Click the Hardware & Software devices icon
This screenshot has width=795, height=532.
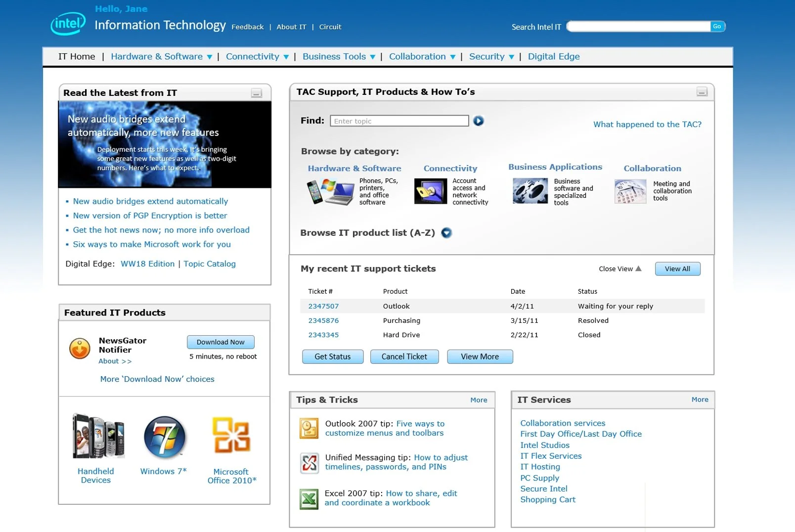[330, 192]
